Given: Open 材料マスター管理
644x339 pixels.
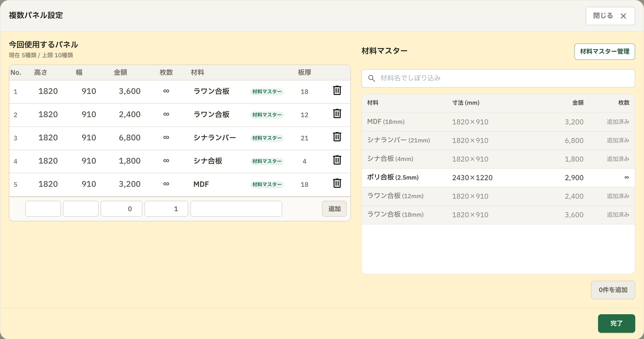Looking at the screenshot, I should (604, 52).
